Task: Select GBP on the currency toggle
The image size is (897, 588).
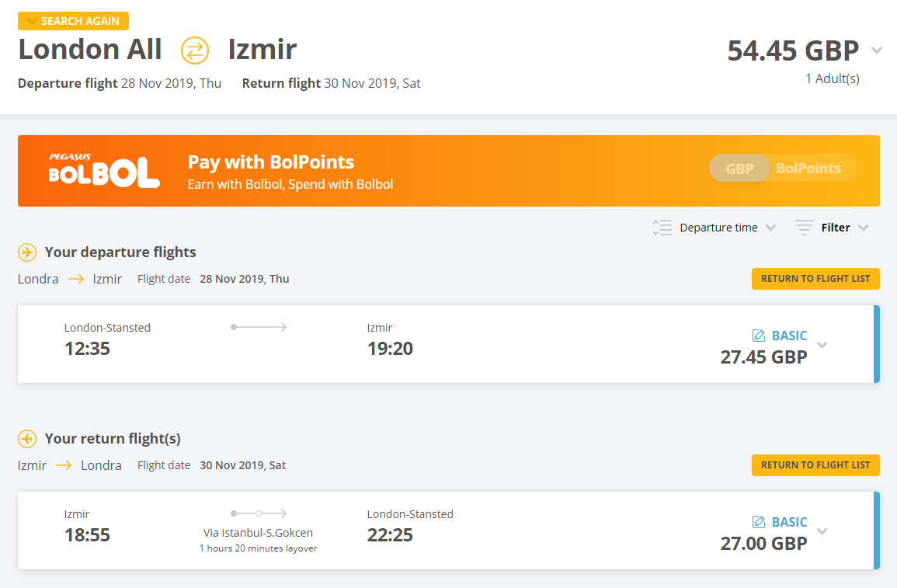Action: [x=739, y=168]
